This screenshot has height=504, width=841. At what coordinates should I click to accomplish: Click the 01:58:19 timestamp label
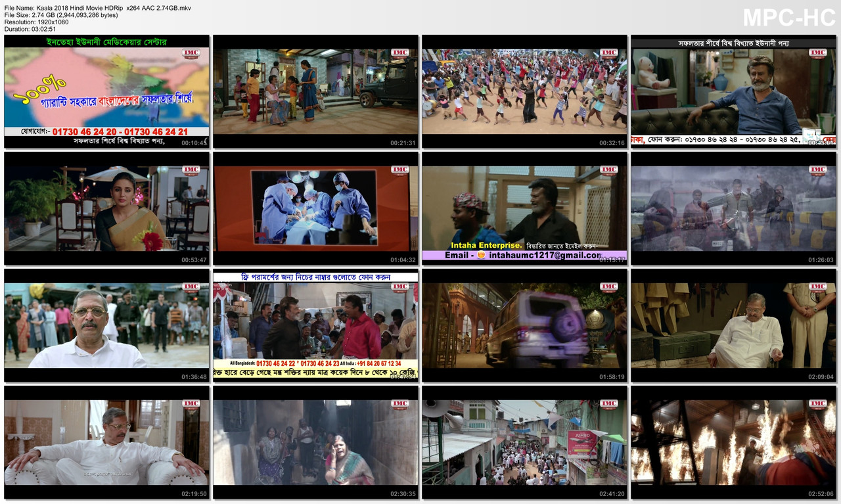click(x=612, y=377)
